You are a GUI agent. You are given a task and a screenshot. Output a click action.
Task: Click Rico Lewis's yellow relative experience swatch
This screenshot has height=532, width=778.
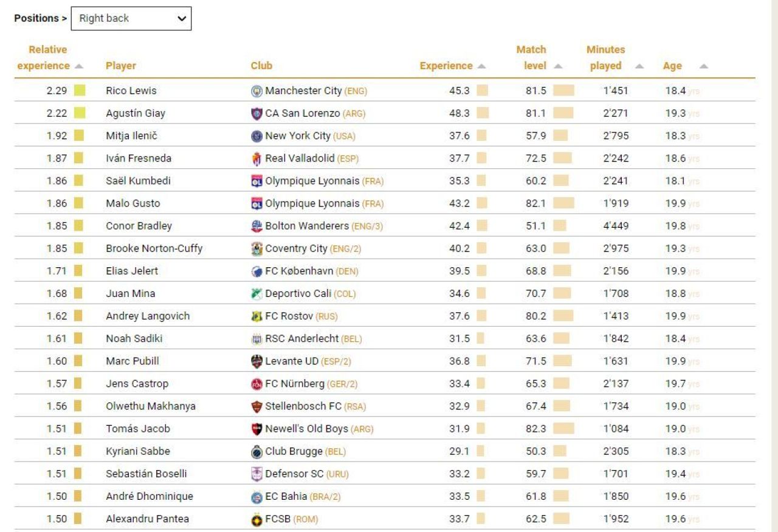pos(80,90)
